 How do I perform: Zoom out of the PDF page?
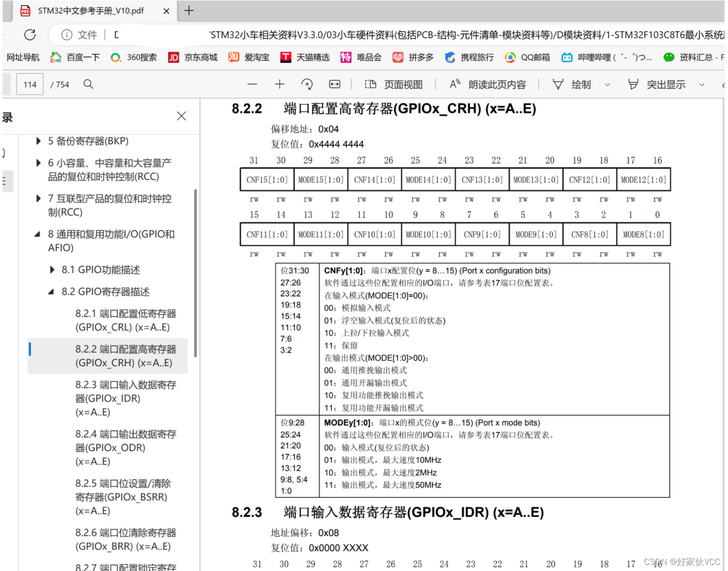pos(252,84)
